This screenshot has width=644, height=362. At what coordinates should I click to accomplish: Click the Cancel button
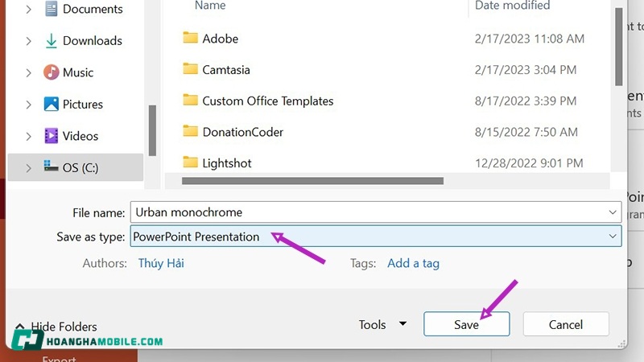click(x=565, y=325)
